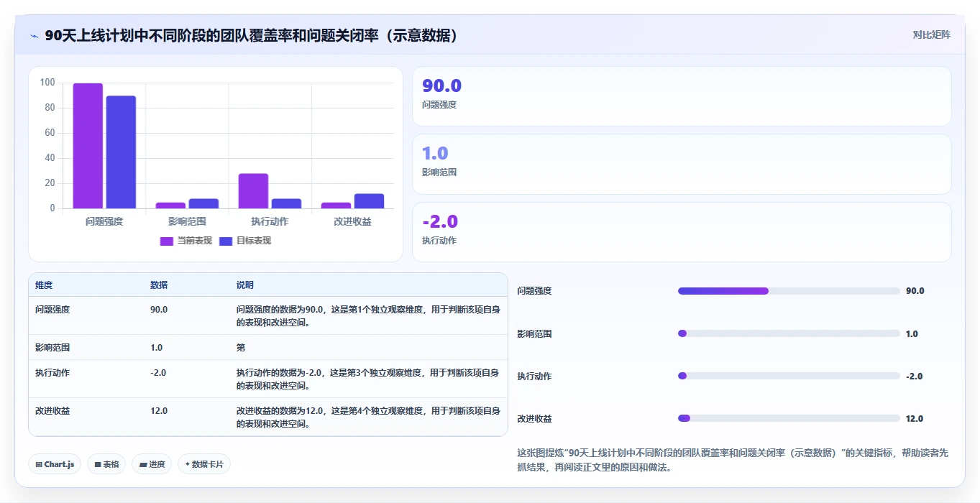Image resolution: width=980 pixels, height=503 pixels.
Task: Click the -2.0 value in the table
Action: click(158, 373)
